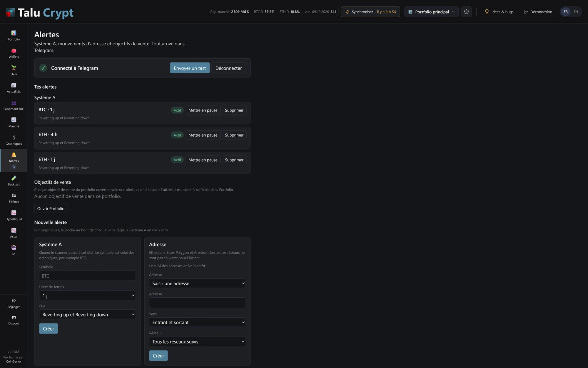
Task: Click Déconnexion in the header
Action: (x=538, y=12)
